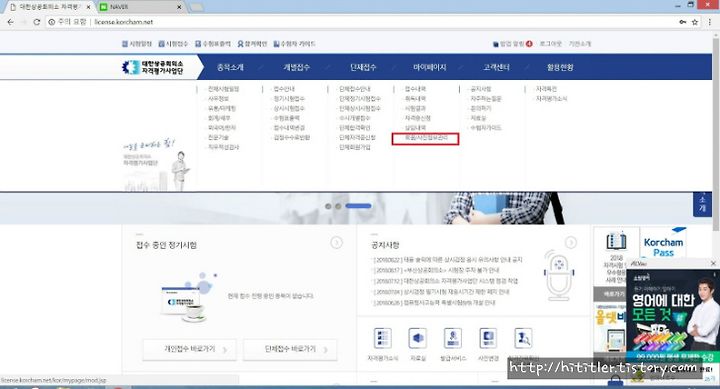Select 회원/사진정보관리 under 마이페이지
720x389 pixels.
click(426, 138)
